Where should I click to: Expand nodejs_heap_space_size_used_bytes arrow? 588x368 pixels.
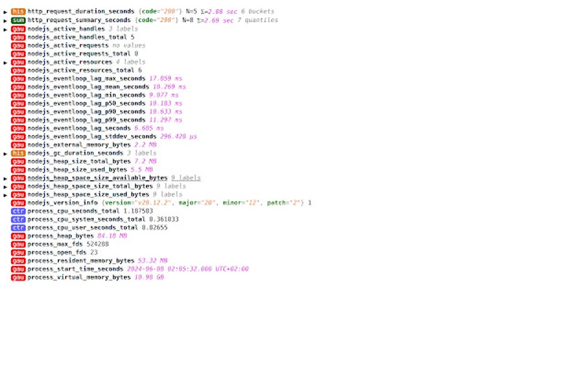click(x=5, y=195)
